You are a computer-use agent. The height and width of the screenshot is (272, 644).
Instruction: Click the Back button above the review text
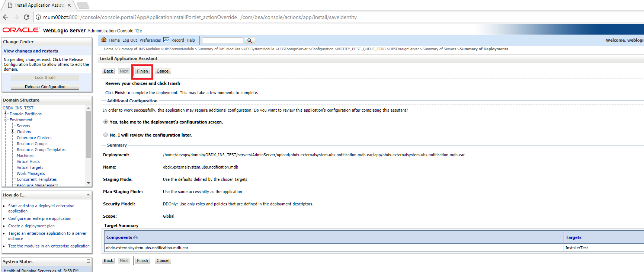click(x=108, y=71)
